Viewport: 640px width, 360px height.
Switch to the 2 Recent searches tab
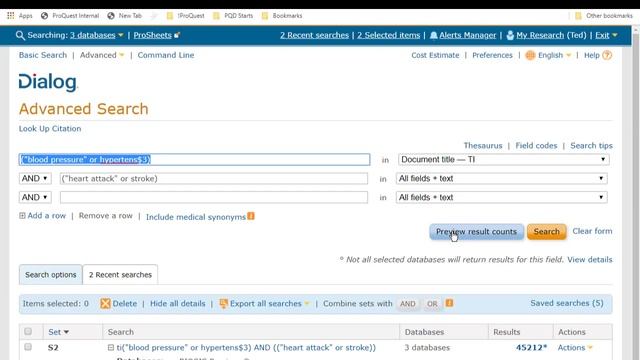[x=120, y=275]
